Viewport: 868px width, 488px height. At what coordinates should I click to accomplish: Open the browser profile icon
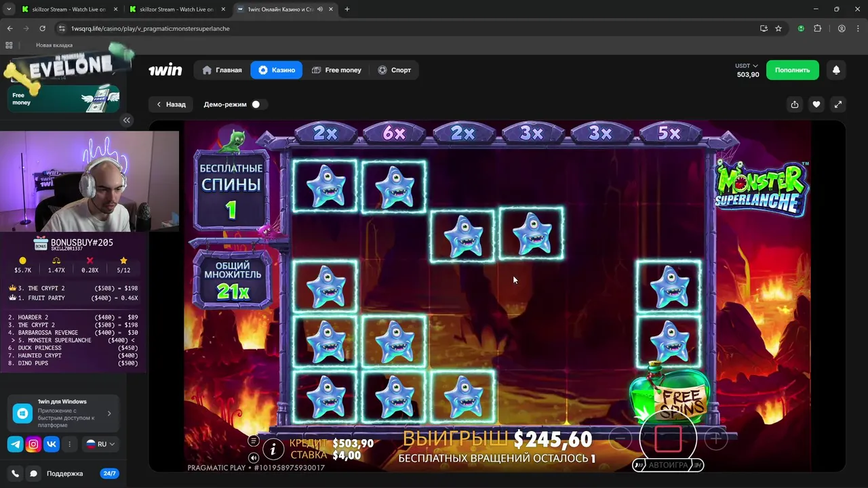point(842,28)
